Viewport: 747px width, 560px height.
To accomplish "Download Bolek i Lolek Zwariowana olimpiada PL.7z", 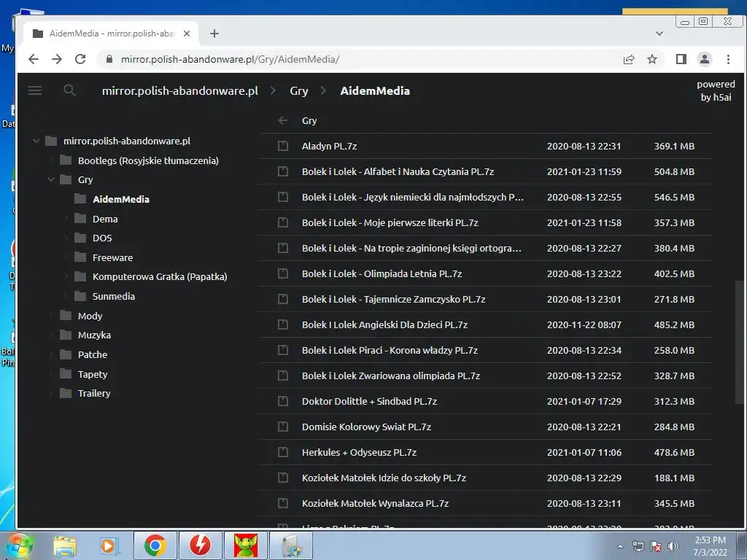I will (x=391, y=376).
